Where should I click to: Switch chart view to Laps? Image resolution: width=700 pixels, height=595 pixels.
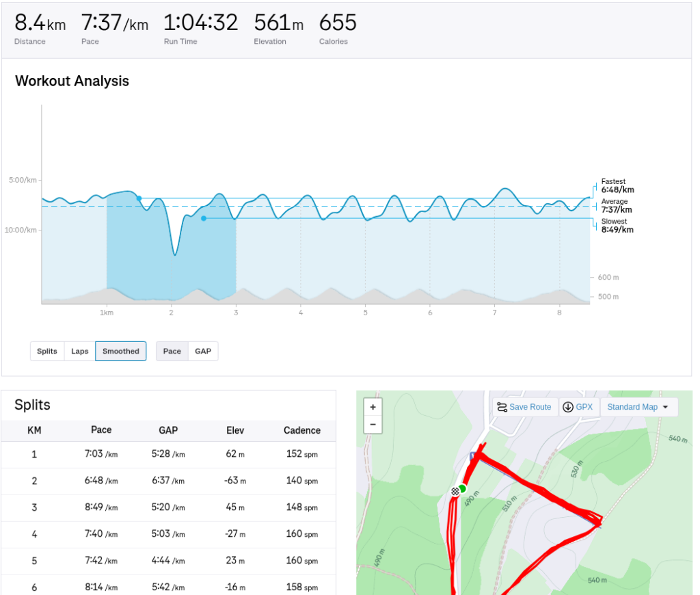80,352
